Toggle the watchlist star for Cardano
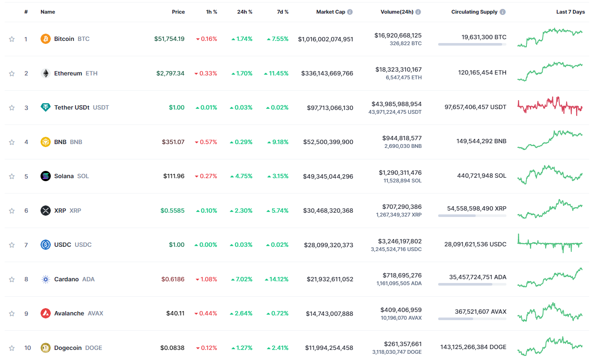599x364 pixels. [12, 280]
